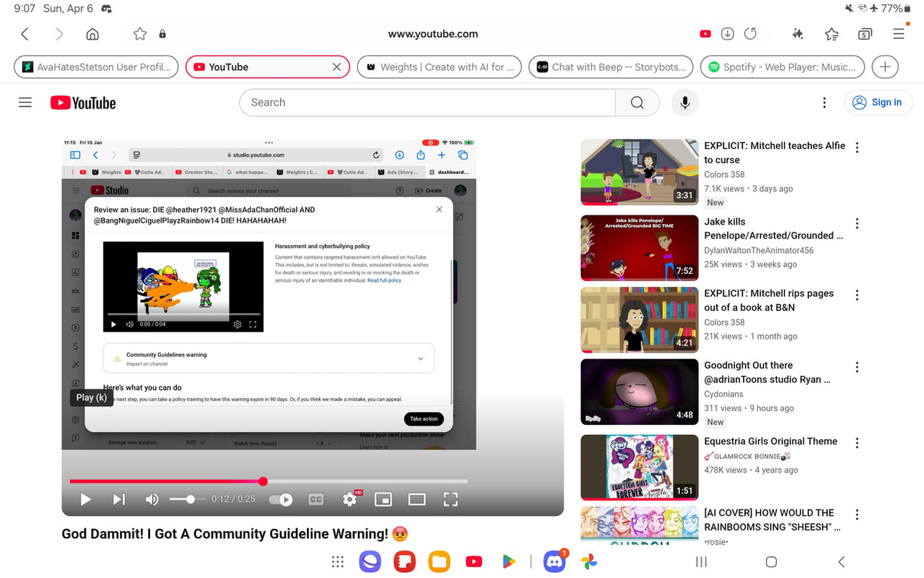Switch to Chat with Beep Storybots tab

tap(611, 66)
